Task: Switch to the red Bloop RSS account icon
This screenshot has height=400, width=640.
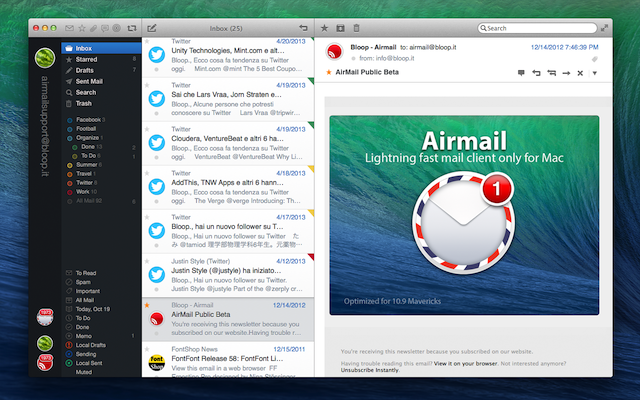Action: pyautogui.click(x=45, y=362)
